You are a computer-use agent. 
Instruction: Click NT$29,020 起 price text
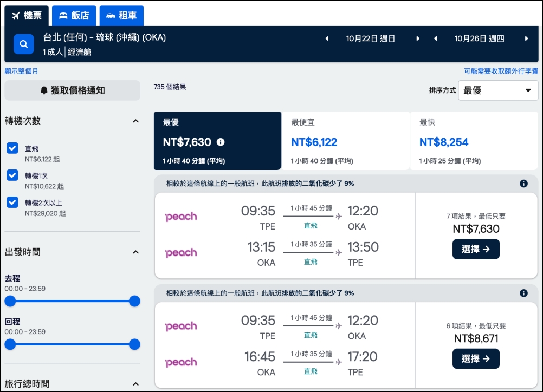pos(45,213)
